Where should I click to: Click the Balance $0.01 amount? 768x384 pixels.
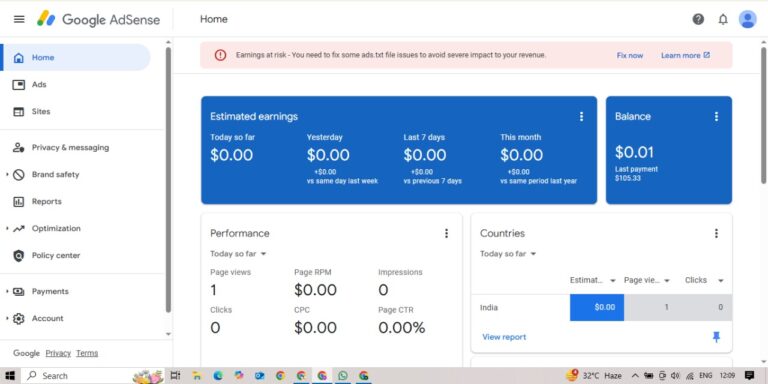click(x=634, y=152)
